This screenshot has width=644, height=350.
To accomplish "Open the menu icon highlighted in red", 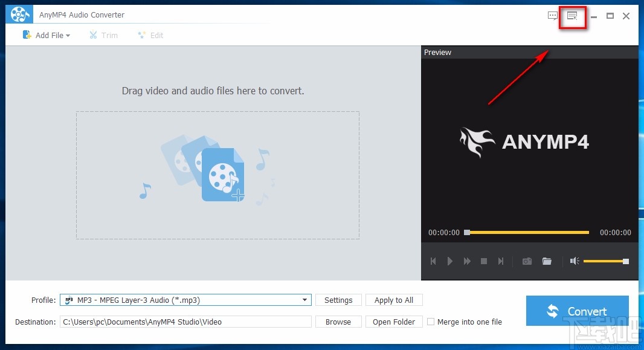I will 572,16.
